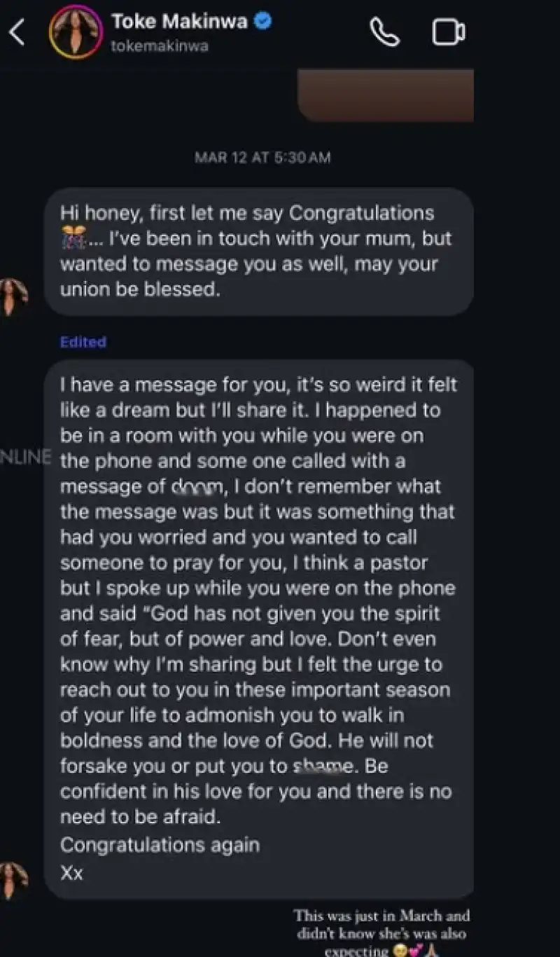Click the tokemakinwa username handle
Screen dimensions: 560x957
[160, 46]
